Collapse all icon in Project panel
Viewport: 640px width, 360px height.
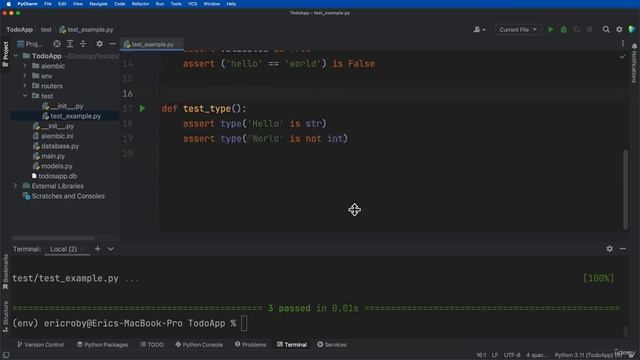click(83, 44)
